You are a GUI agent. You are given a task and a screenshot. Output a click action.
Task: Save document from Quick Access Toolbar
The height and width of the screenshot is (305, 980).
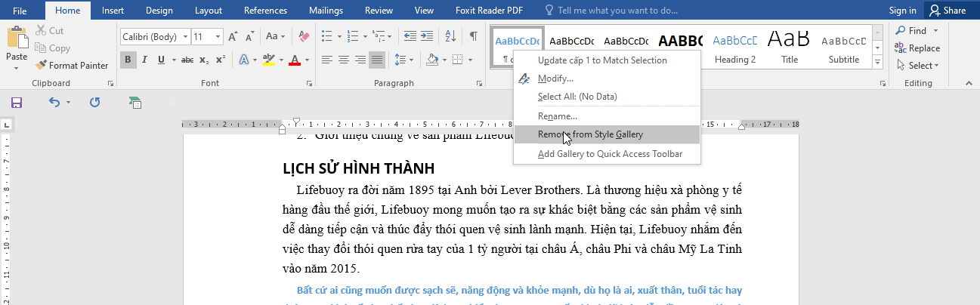(x=17, y=102)
